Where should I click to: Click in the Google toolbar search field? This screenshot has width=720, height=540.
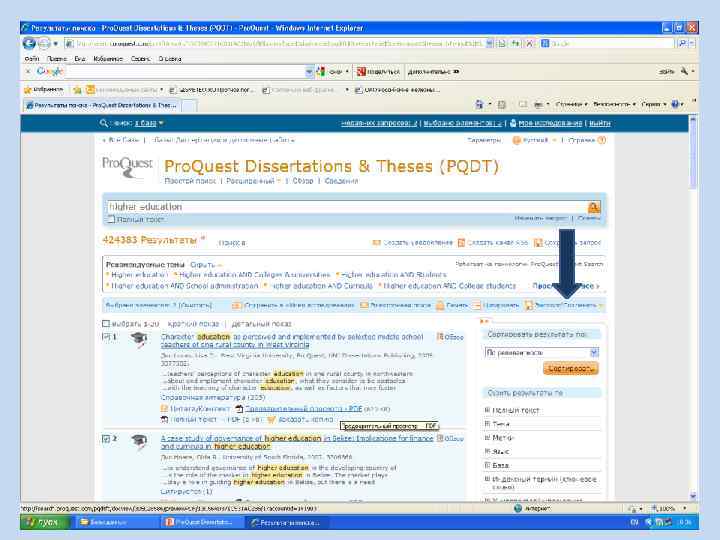pos(184,72)
